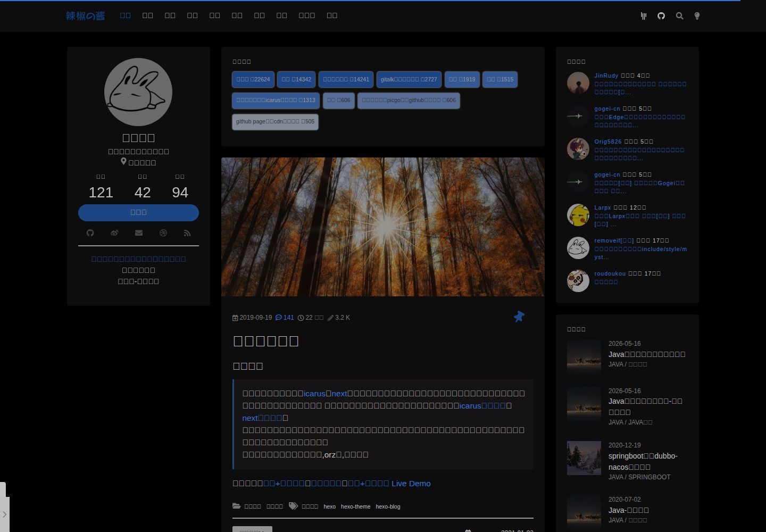Select the hot tag numbered 22624
The image size is (766, 532).
pos(253,79)
